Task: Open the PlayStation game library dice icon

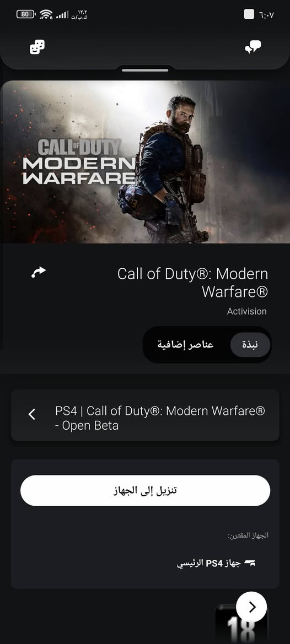Action: click(x=37, y=47)
